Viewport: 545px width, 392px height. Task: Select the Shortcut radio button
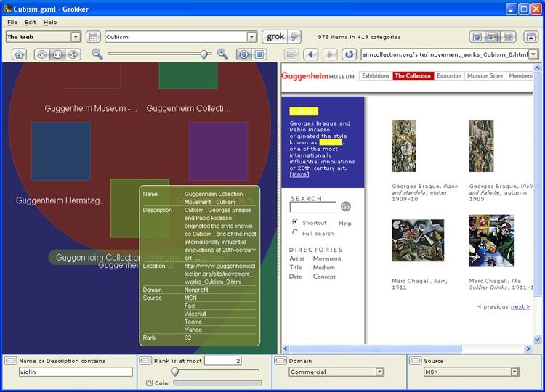pos(295,221)
